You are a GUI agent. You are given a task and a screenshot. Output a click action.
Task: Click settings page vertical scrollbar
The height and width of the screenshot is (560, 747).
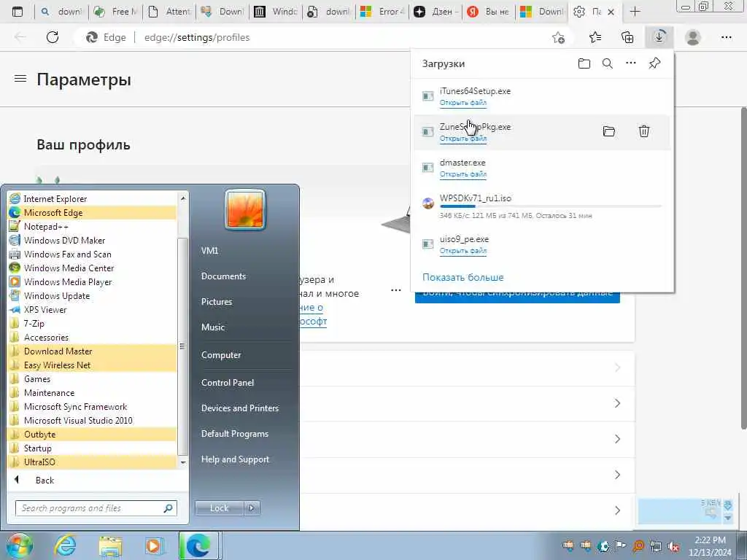pyautogui.click(x=743, y=267)
